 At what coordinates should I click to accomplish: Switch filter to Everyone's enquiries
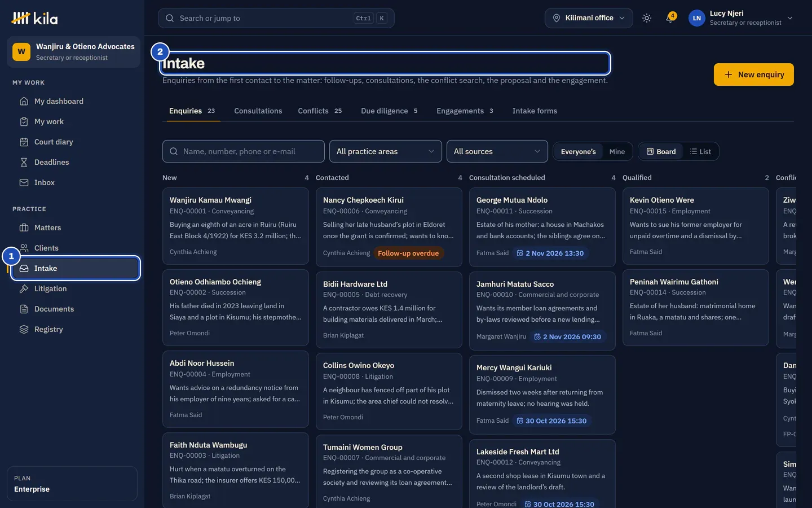[578, 151]
